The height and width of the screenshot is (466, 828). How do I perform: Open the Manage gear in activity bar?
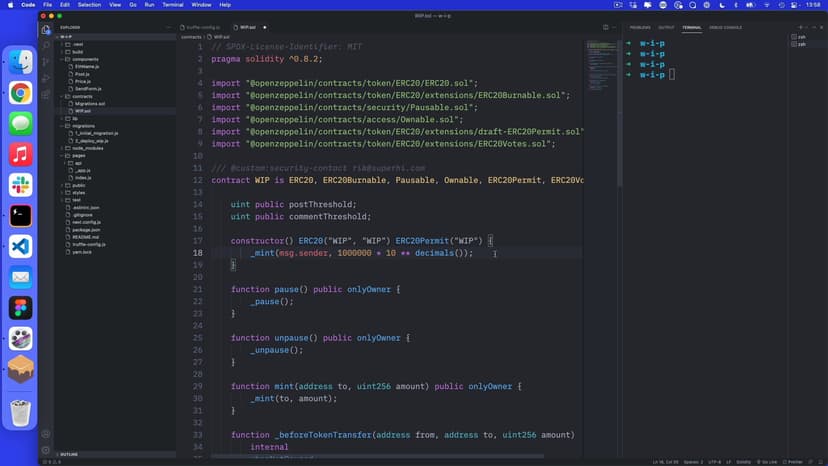46,434
